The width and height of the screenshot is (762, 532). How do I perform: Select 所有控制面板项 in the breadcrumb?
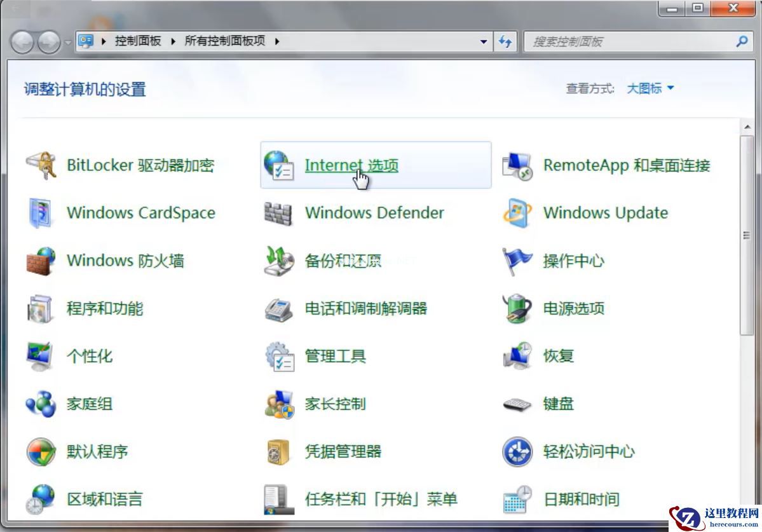pos(226,41)
